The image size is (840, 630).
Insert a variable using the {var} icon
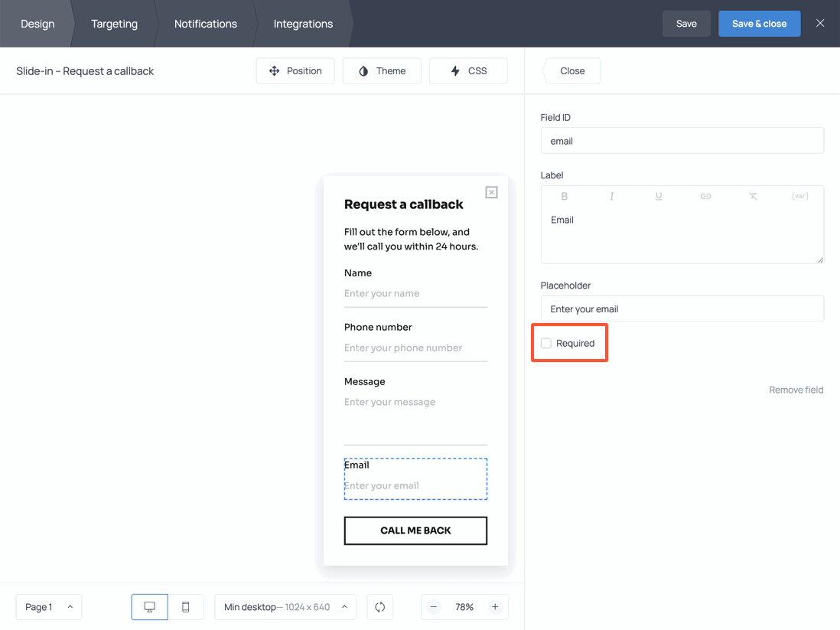point(800,196)
